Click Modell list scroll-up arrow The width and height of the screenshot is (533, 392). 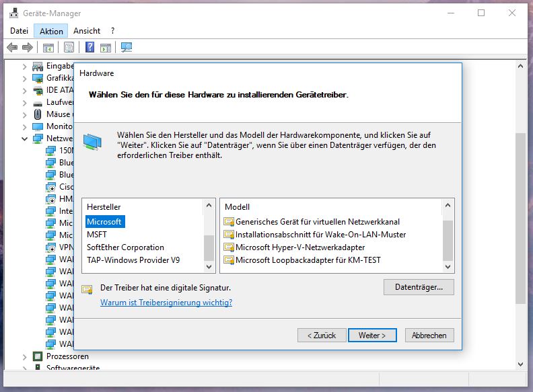click(448, 205)
